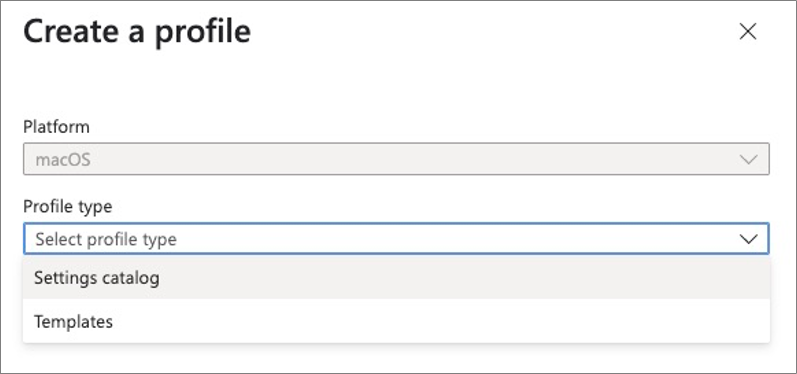Click empty area below the Templates option
The height and width of the screenshot is (374, 797).
[396, 358]
